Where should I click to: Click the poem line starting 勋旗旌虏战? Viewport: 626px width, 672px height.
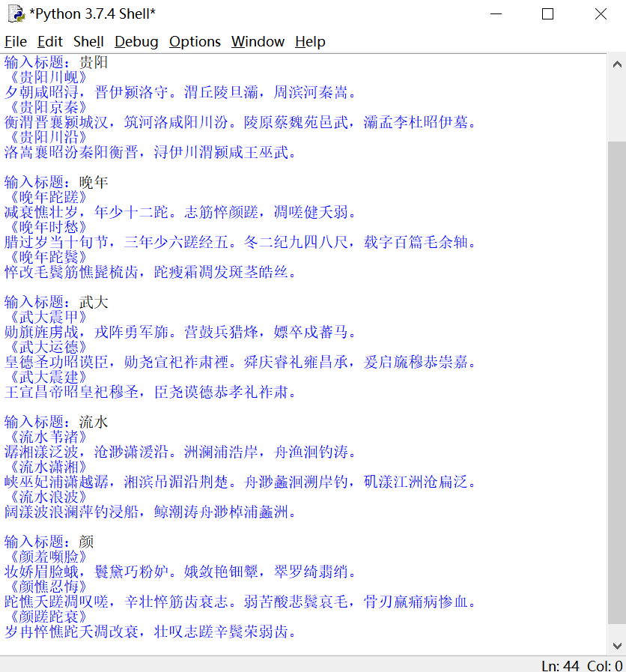180,333
